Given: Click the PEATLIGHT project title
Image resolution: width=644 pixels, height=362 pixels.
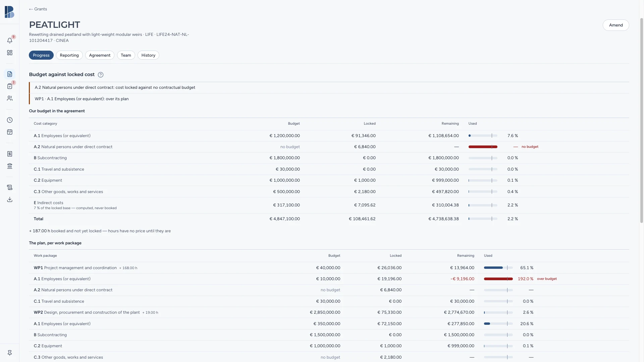Looking at the screenshot, I should [x=54, y=25].
